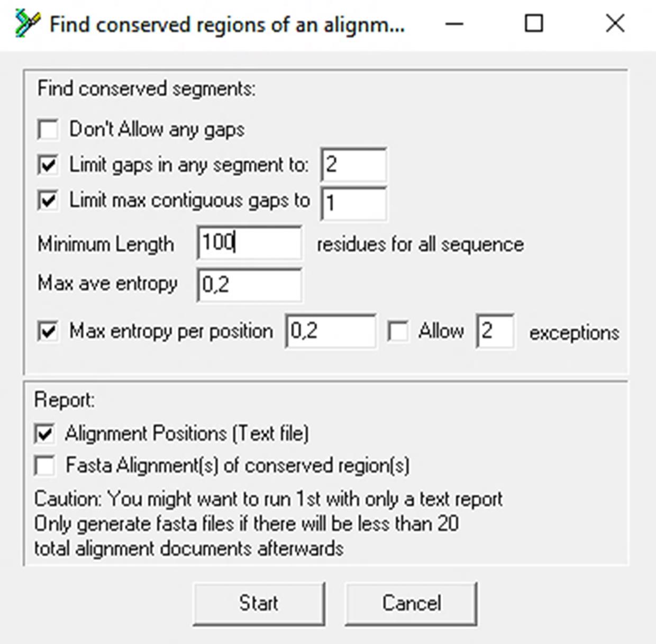Enable the Don't Allow any gaps checkbox
Image resolution: width=656 pixels, height=644 pixels.
tap(48, 130)
